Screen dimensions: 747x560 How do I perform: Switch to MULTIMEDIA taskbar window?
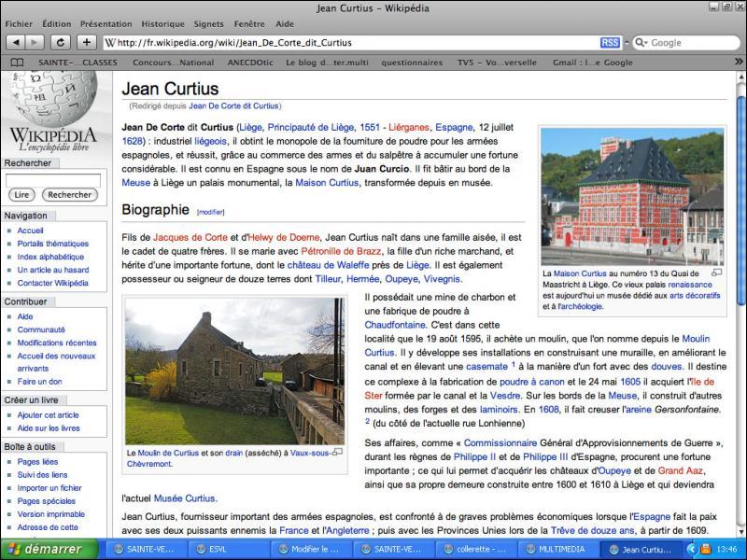coord(557,549)
